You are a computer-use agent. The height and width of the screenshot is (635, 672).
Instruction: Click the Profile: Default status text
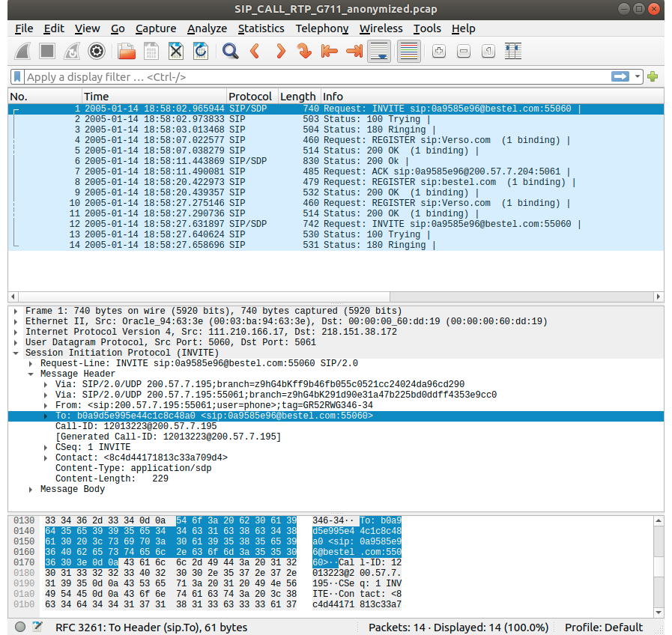coord(603,628)
